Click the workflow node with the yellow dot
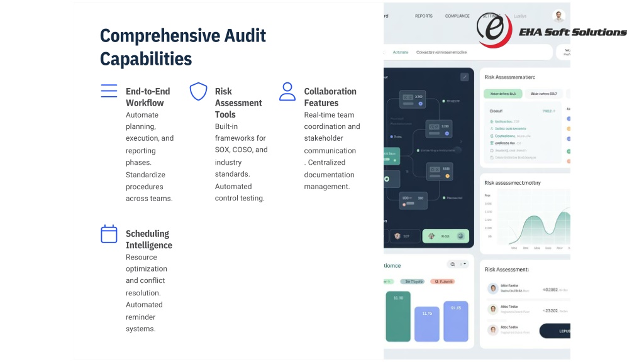Image resolution: width=644 pixels, height=362 pixels. 440,172
